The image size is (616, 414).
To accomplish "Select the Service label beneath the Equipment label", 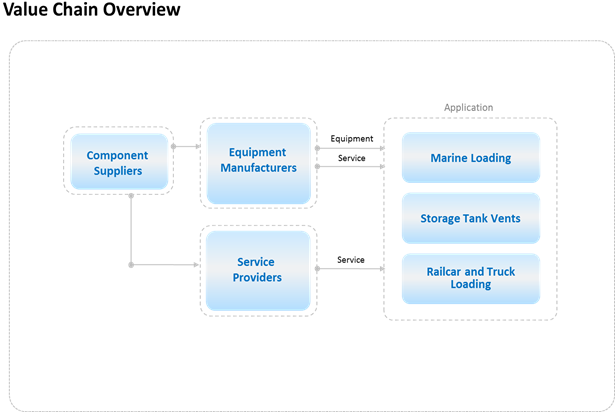I will tap(351, 158).
